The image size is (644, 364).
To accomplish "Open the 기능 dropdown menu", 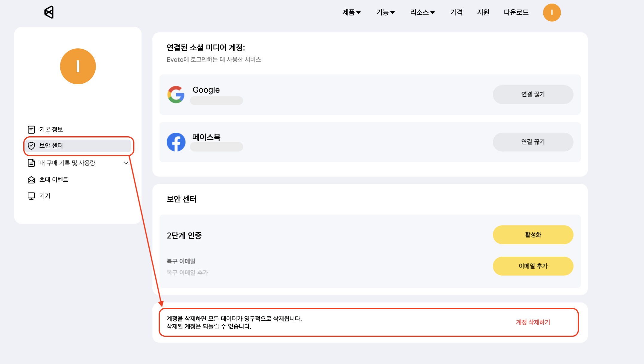I will pyautogui.click(x=385, y=12).
